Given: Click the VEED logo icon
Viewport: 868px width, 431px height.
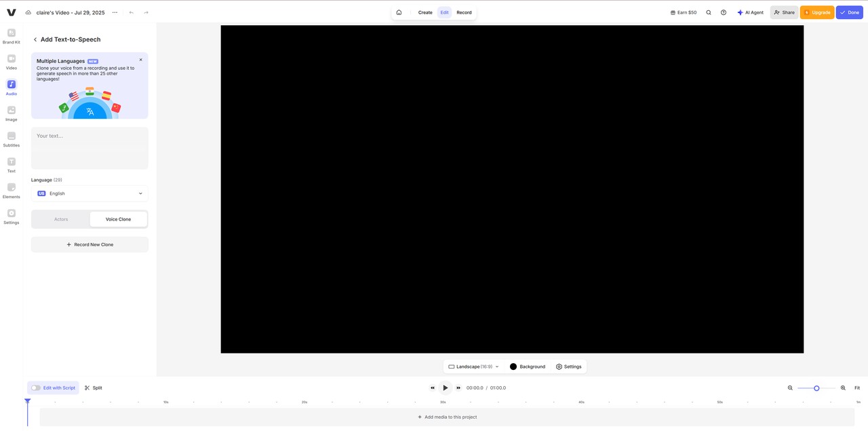Looking at the screenshot, I should (12, 12).
